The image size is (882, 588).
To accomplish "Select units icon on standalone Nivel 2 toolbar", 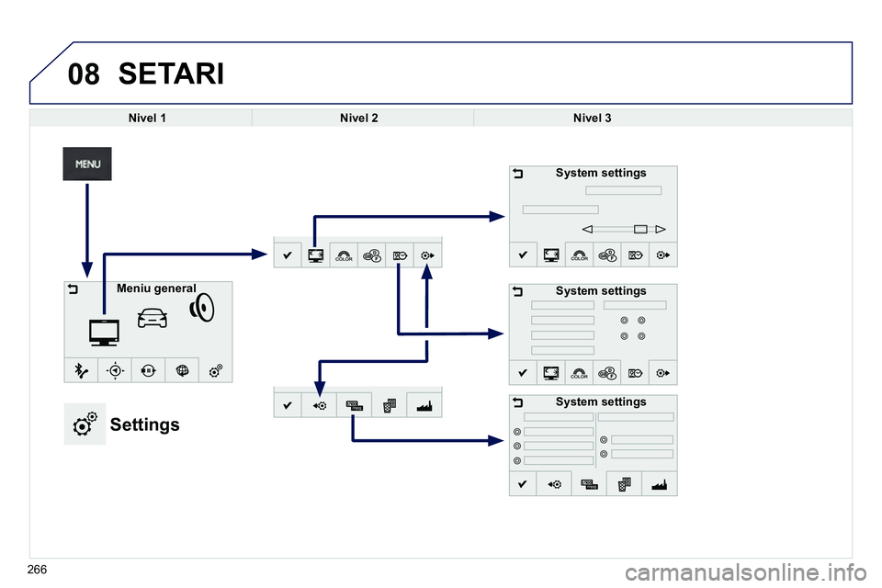I will pos(355,405).
